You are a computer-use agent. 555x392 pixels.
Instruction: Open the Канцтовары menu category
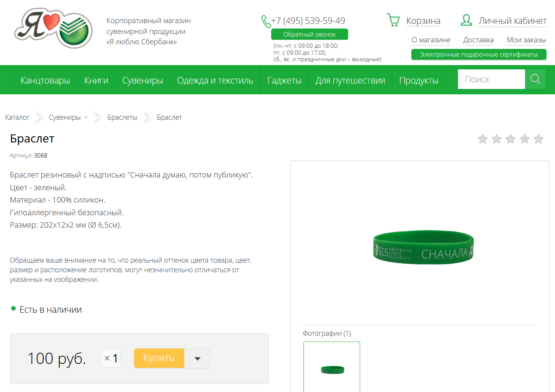click(x=45, y=80)
